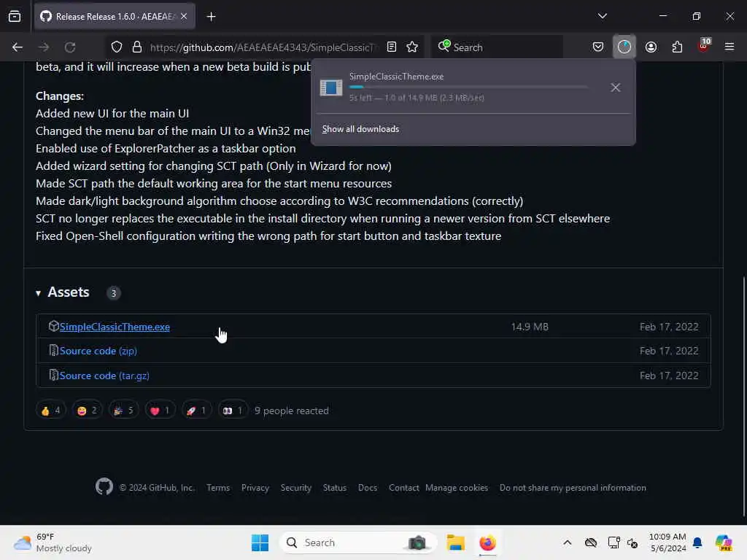Screen dimensions: 747x560
Task: Open Terms footer link
Action: pos(218,488)
